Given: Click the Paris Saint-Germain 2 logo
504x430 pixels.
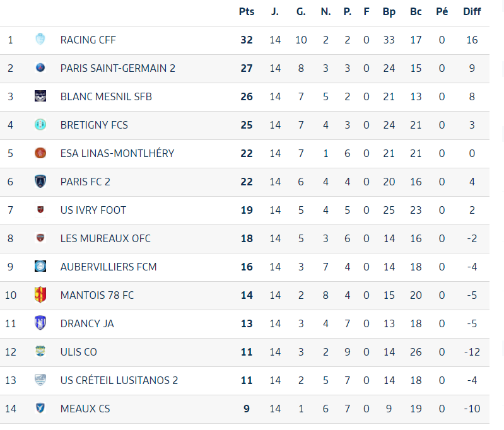Looking at the screenshot, I should [x=40, y=68].
